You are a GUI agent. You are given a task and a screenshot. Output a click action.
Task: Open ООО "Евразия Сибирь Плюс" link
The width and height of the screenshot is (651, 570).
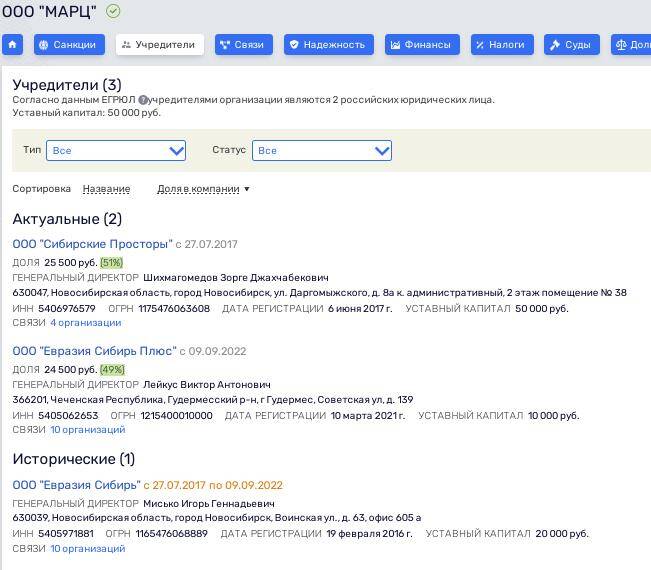[94, 351]
